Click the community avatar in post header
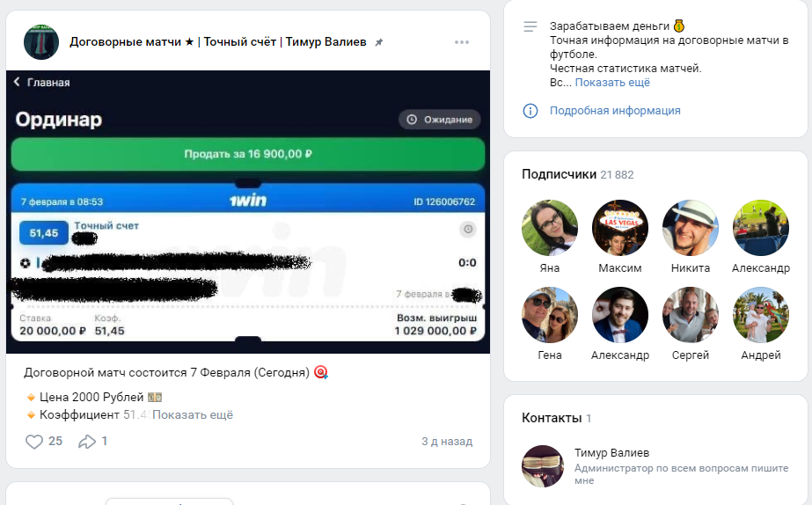The image size is (812, 505). pyautogui.click(x=41, y=42)
